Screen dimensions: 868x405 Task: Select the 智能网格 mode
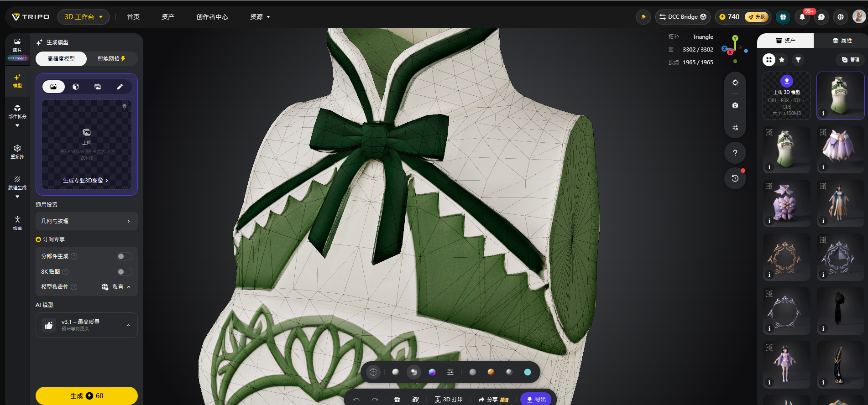tap(111, 59)
